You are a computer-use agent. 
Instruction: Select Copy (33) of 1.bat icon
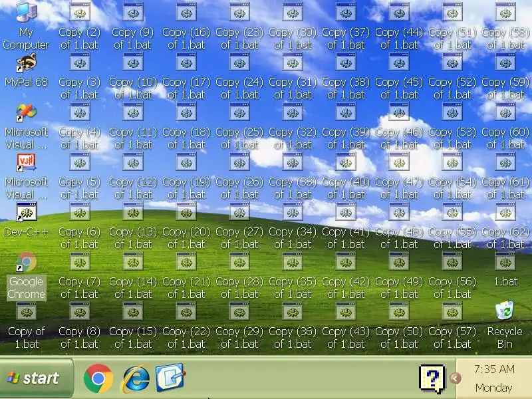pos(293,162)
